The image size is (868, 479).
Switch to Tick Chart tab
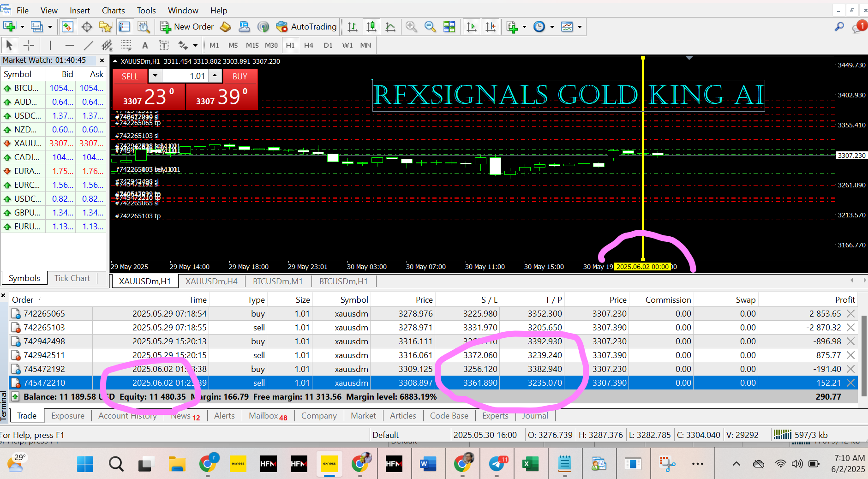coord(72,278)
